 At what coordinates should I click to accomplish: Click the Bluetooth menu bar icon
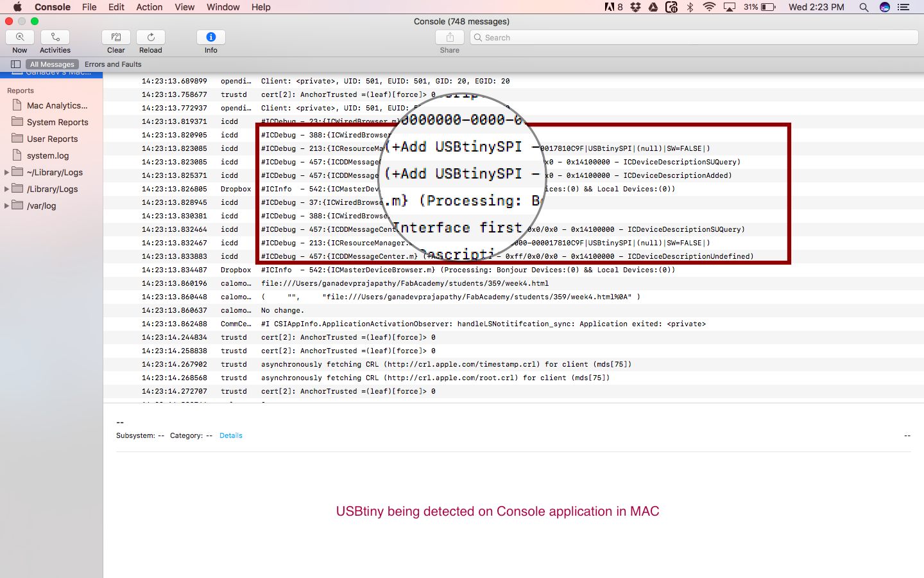pos(690,7)
